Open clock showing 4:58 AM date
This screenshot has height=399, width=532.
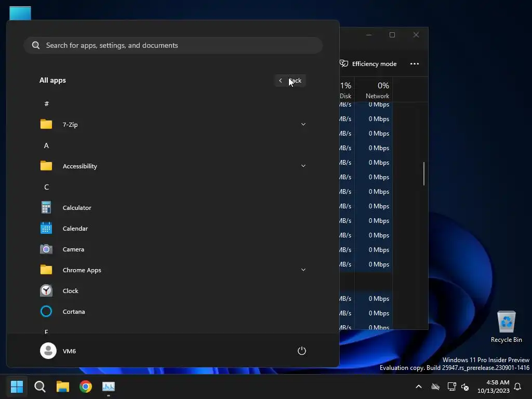pos(494,387)
